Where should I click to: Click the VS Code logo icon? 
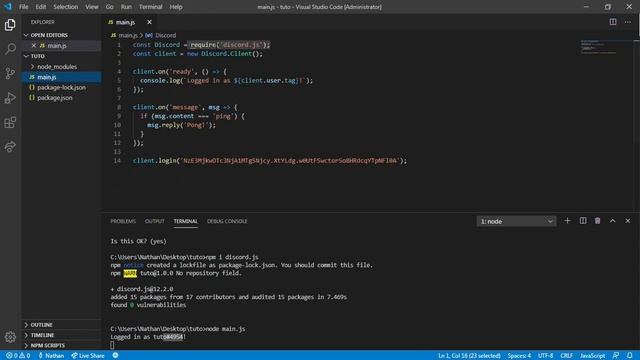coord(8,7)
